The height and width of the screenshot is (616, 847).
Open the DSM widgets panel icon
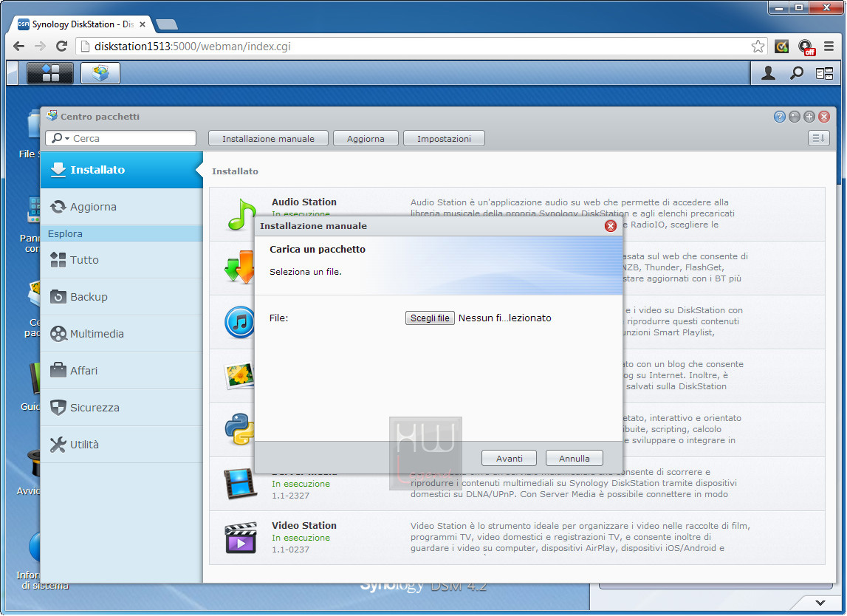[x=824, y=73]
